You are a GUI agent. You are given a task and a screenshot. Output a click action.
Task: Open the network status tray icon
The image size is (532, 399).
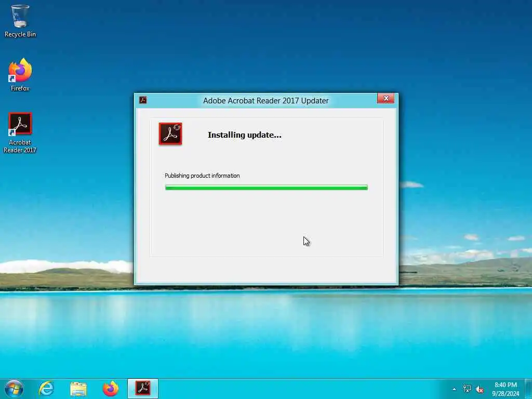tap(467, 389)
